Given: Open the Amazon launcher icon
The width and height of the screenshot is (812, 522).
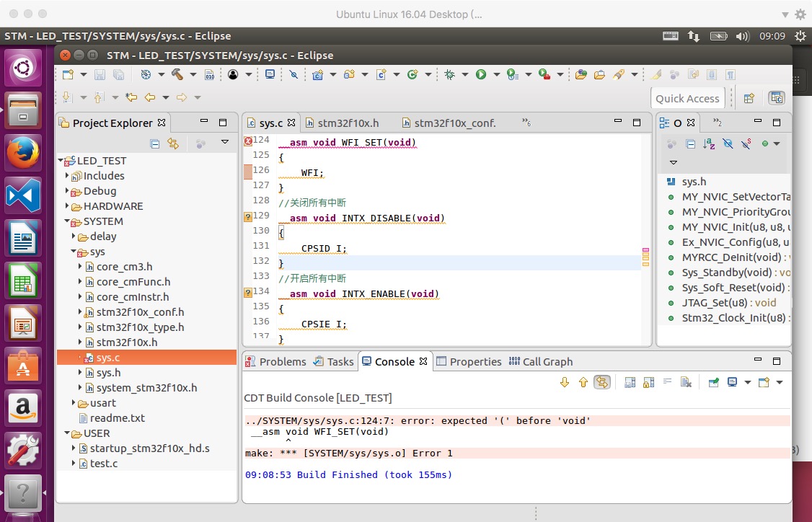Looking at the screenshot, I should 23,407.
